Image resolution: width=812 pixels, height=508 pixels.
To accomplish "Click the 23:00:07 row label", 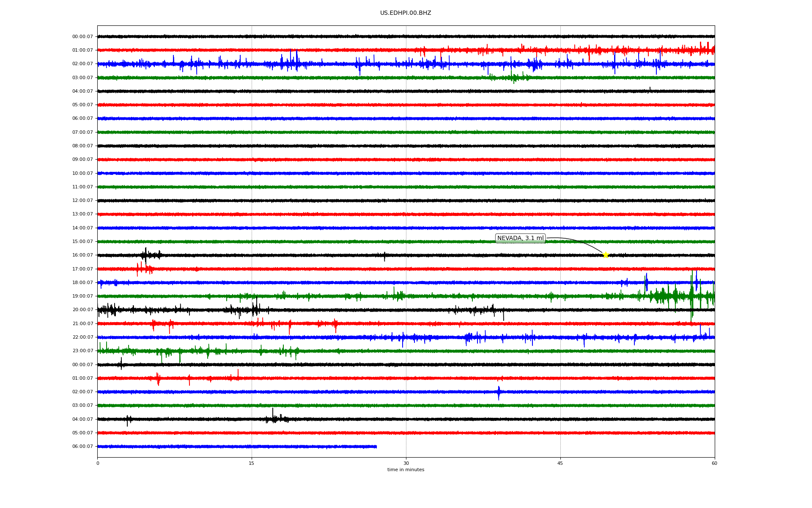I will 82,351.
